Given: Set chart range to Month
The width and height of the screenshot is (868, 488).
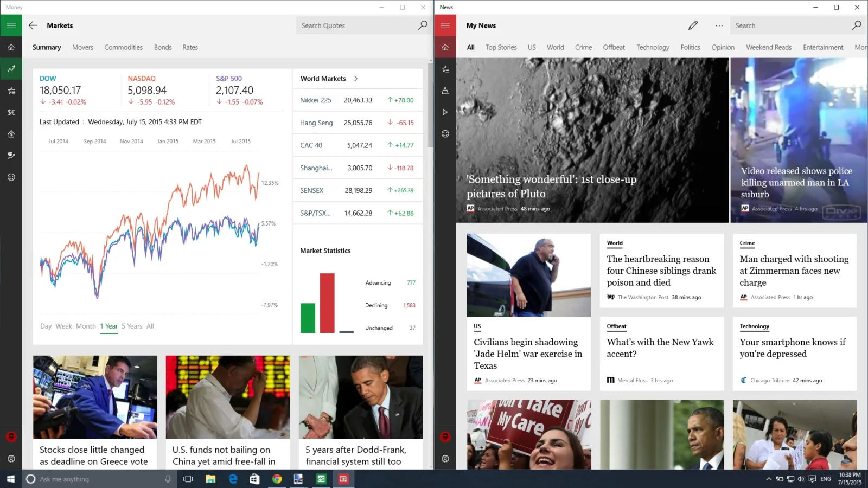Looking at the screenshot, I should 86,326.
